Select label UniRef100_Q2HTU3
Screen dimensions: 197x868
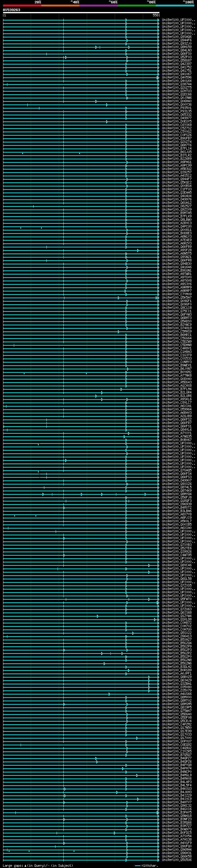point(176,91)
